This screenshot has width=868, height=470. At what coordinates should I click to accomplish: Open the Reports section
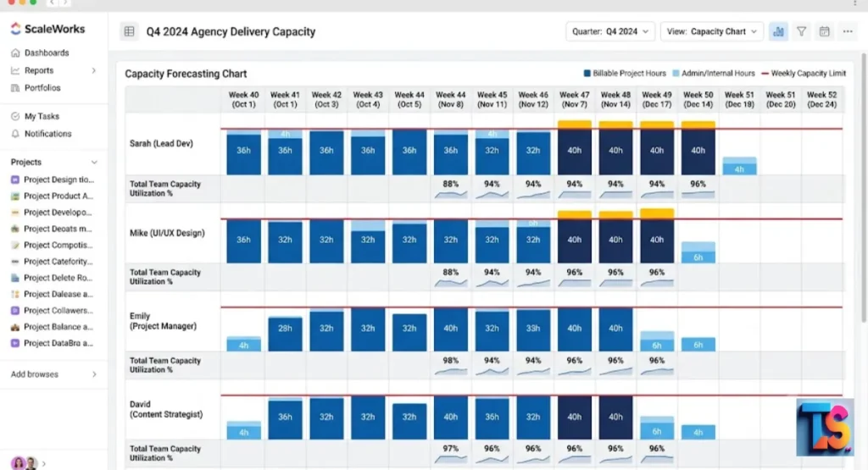(x=39, y=71)
